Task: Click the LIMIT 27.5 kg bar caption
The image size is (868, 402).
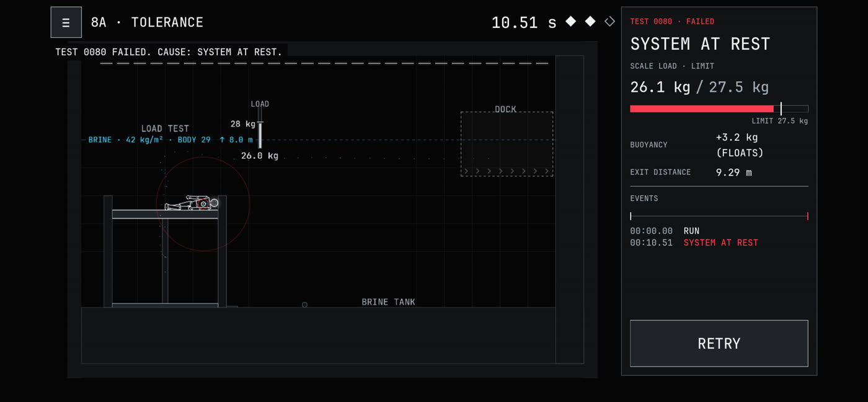Action: (x=780, y=121)
